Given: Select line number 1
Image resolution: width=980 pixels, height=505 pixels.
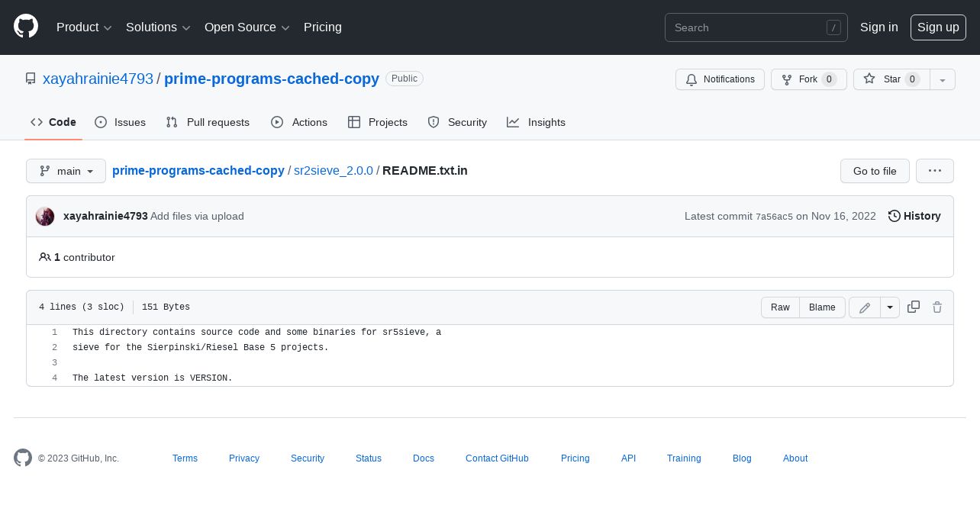Looking at the screenshot, I should [x=54, y=333].
